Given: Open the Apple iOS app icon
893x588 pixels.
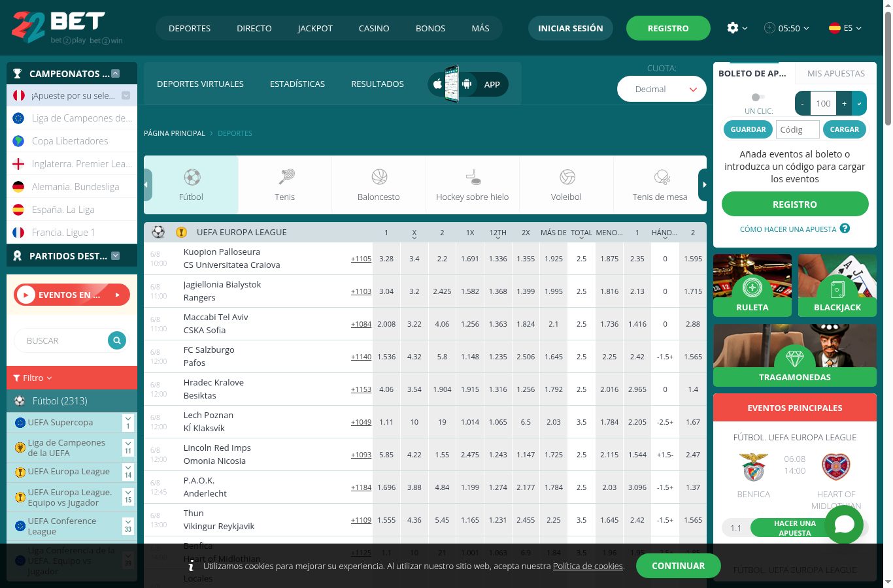Looking at the screenshot, I should coord(437,84).
